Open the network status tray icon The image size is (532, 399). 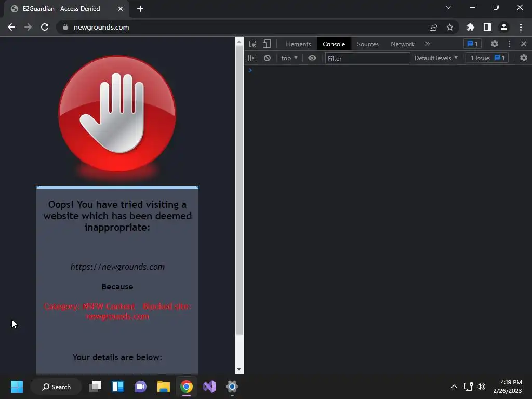[469, 387]
